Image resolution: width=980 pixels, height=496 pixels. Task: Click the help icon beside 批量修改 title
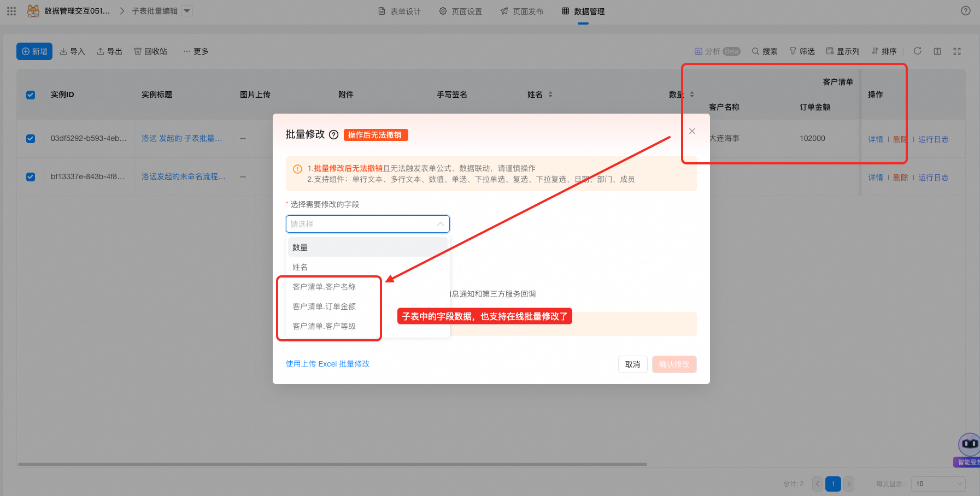pos(333,135)
